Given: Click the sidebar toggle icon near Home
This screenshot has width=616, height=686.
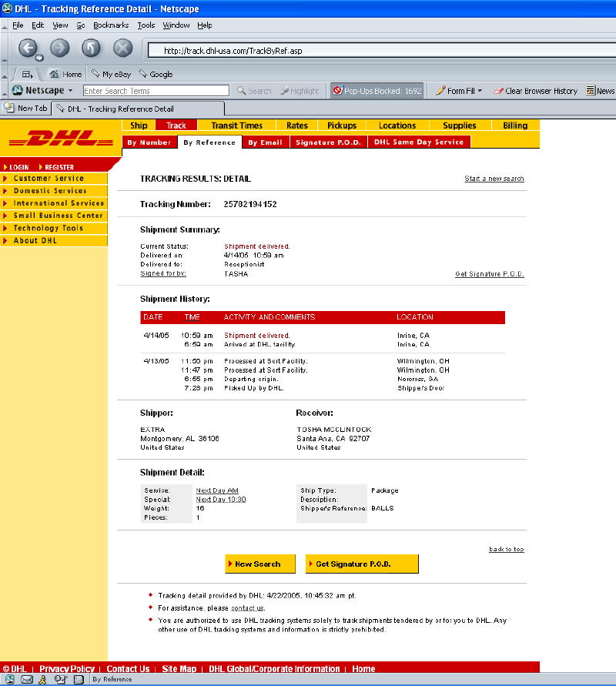Looking at the screenshot, I should click(x=28, y=75).
